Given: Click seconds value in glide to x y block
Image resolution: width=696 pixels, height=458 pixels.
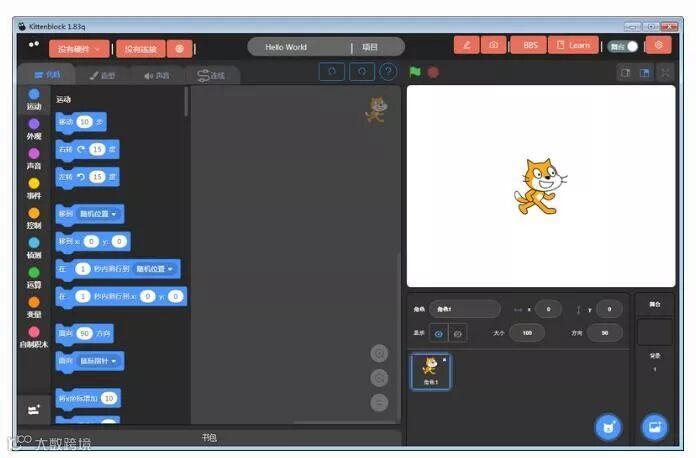Looking at the screenshot, I should (x=83, y=296).
